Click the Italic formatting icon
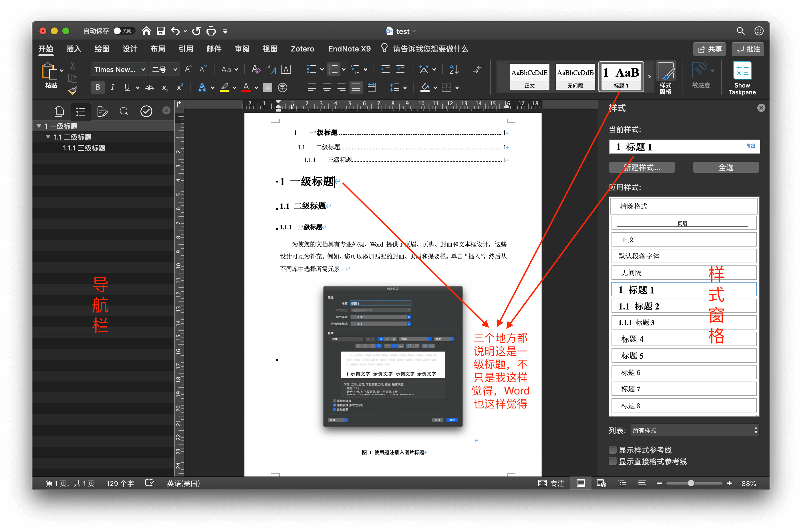The image size is (802, 532). pos(112,88)
